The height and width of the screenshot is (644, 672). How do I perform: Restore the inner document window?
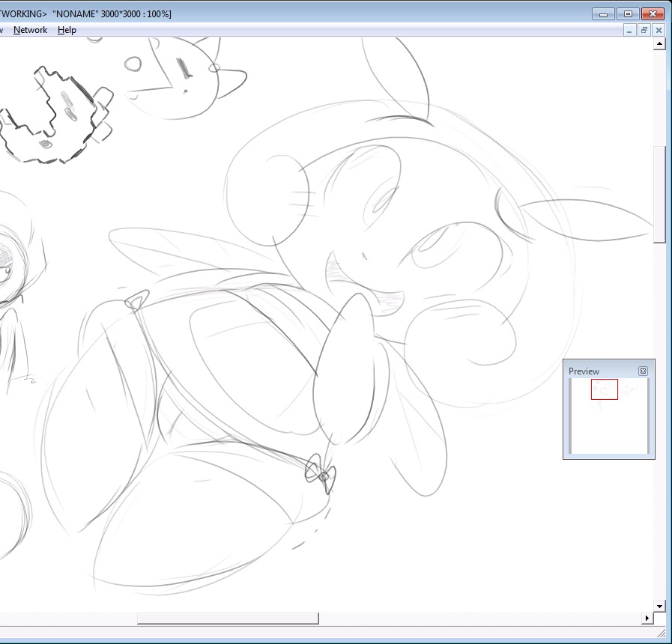point(644,30)
